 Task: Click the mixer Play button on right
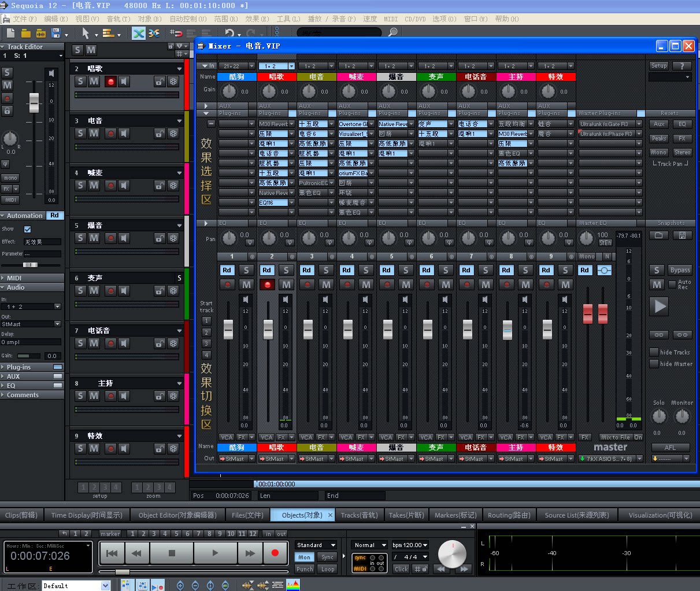(660, 306)
